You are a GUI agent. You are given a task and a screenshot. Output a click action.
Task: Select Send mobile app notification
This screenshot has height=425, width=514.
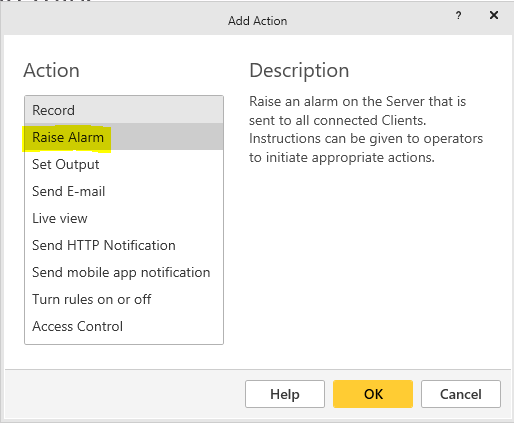124,272
